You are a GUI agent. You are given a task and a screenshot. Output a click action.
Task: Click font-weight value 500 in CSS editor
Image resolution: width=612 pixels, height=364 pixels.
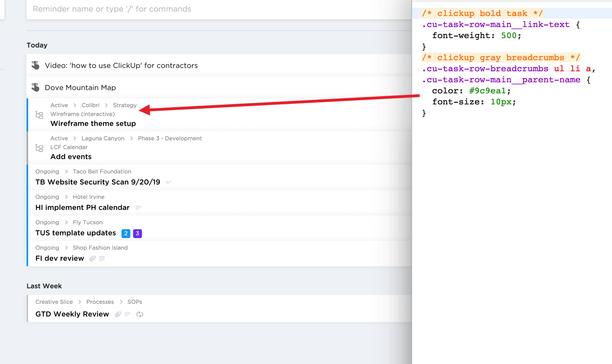[509, 35]
